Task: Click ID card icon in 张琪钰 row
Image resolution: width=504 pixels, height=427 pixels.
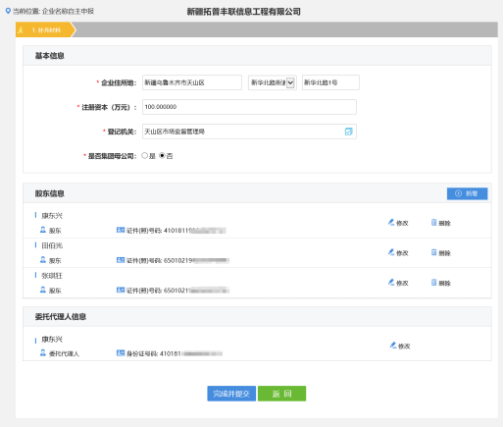Action: point(121,290)
